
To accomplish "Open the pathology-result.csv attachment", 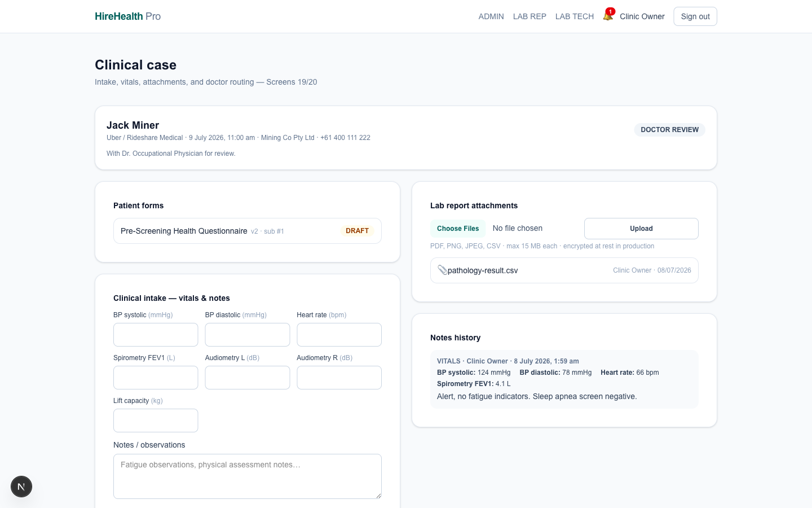I will click(x=564, y=270).
